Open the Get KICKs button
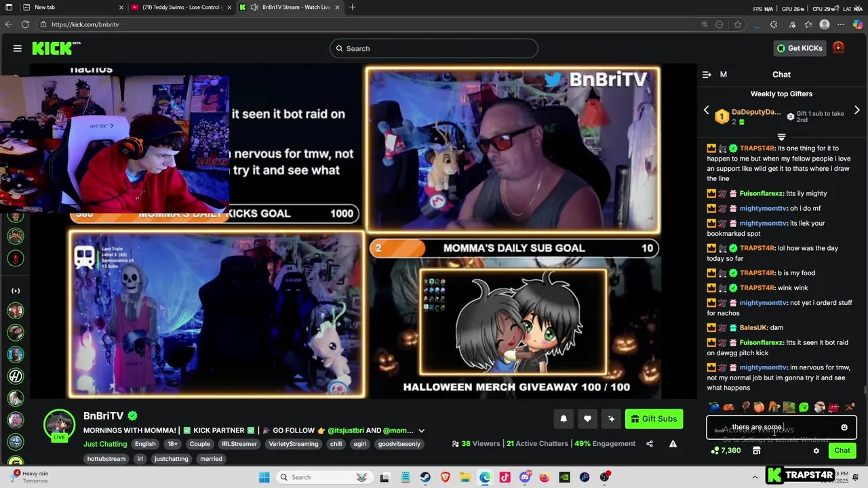The image size is (868, 488). click(800, 48)
